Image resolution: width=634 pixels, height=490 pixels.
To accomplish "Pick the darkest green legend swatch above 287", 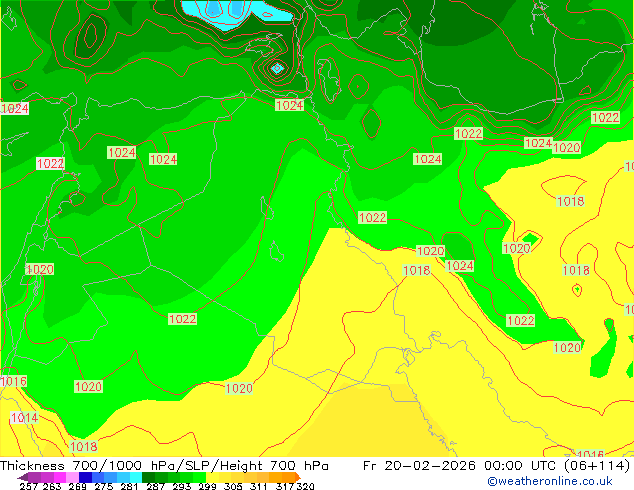I will pyautogui.click(x=148, y=477).
